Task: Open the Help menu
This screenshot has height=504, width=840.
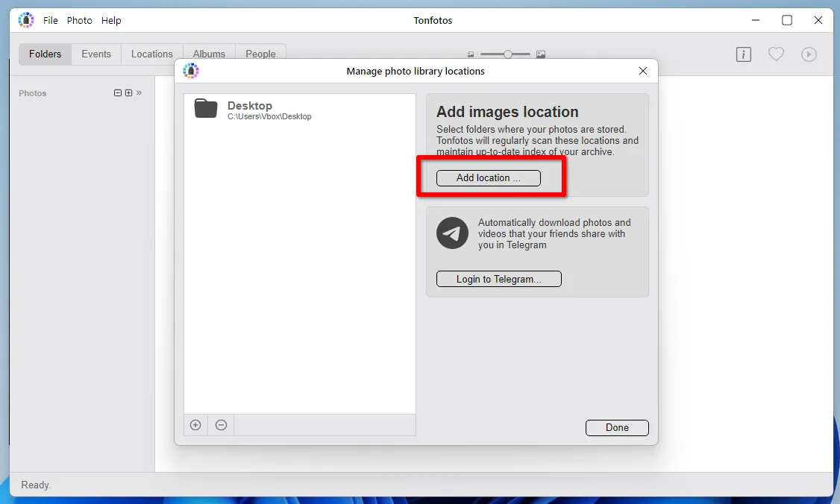Action: pyautogui.click(x=111, y=21)
